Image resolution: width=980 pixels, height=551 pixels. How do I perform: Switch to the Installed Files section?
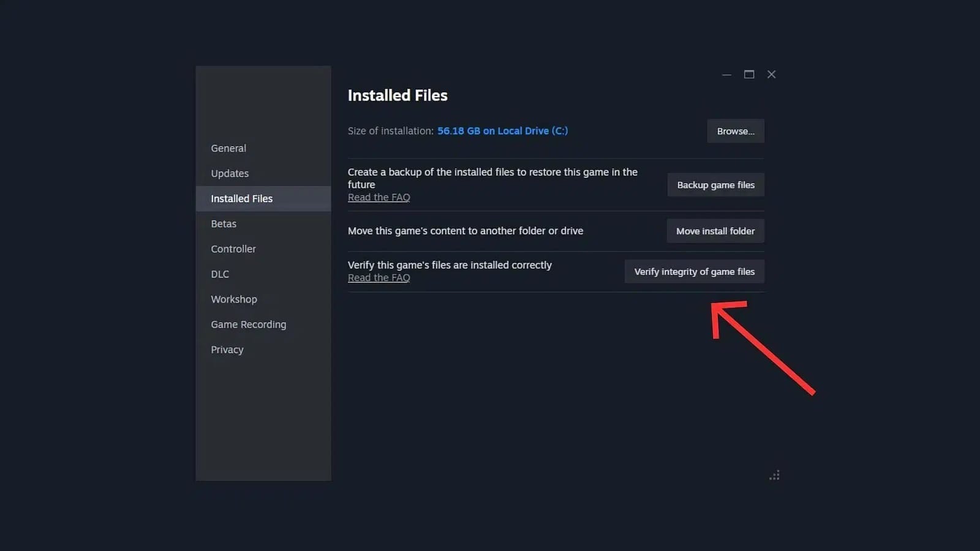coord(241,198)
